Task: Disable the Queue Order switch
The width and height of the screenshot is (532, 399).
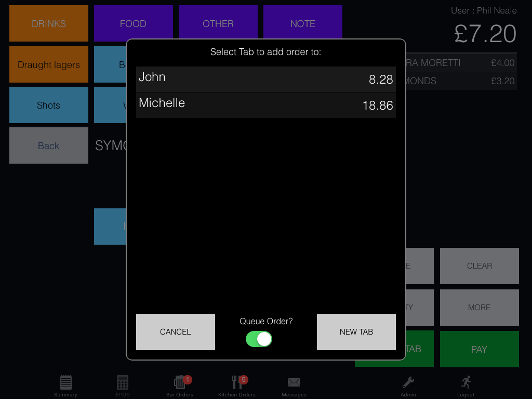Action: click(x=259, y=339)
